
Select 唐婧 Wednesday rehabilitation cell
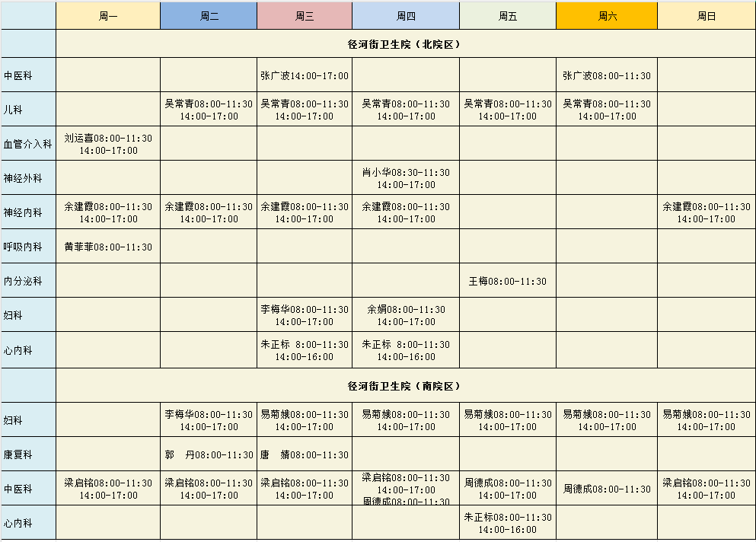pyautogui.click(x=305, y=454)
